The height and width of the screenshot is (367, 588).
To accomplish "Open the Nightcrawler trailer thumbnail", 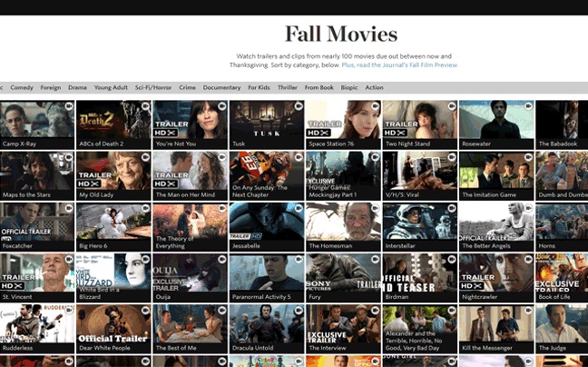I will point(496,278).
